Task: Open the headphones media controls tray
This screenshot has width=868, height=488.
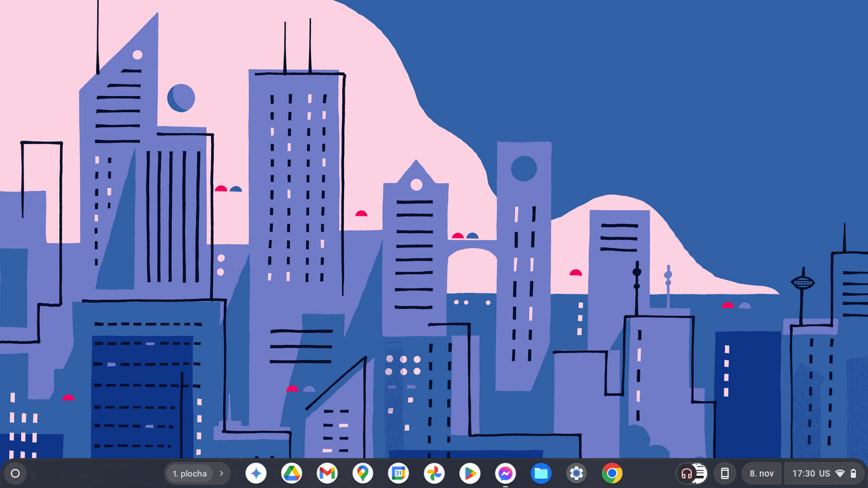Action: coord(692,473)
